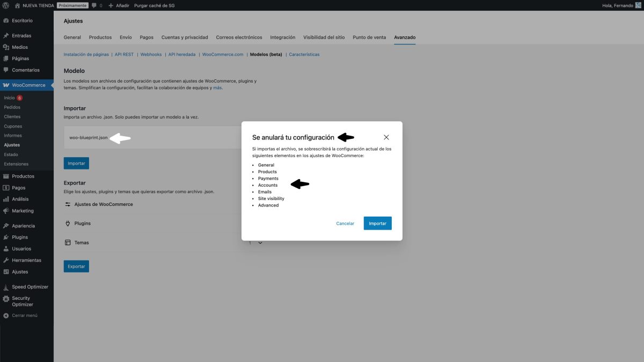Click the WordPress logo in the admin bar

(5, 5)
